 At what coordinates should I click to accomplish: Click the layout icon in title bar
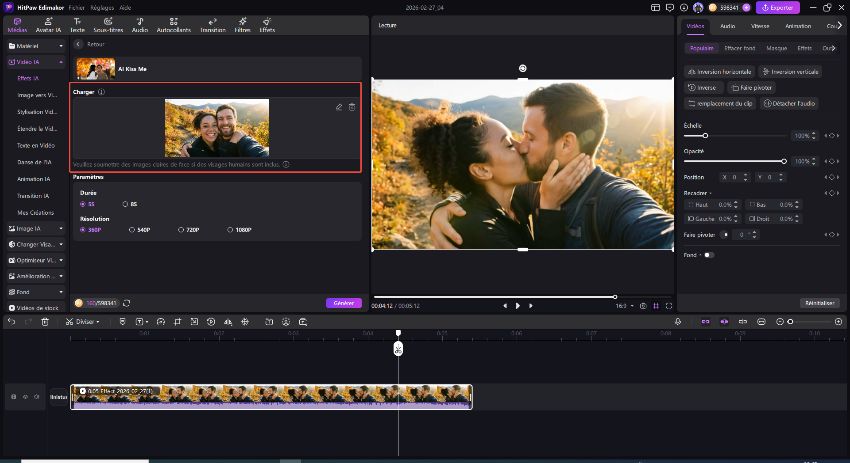655,8
